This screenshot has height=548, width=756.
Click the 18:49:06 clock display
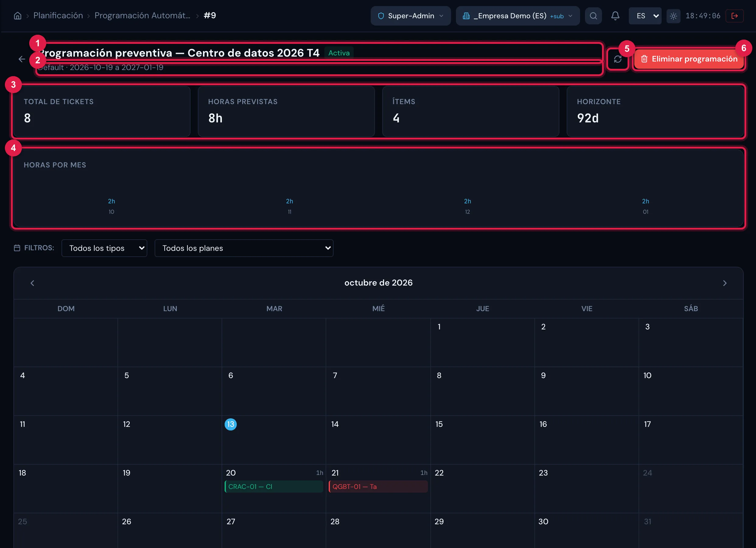pos(703,16)
